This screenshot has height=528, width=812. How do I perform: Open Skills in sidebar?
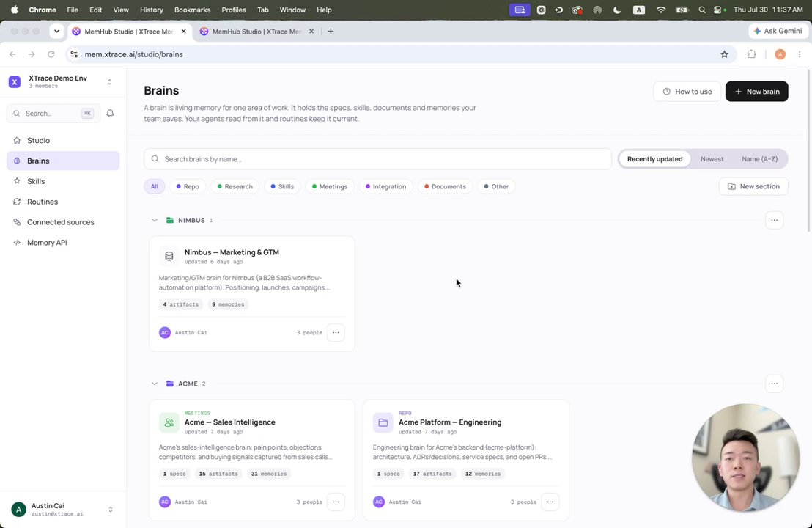tap(63, 181)
